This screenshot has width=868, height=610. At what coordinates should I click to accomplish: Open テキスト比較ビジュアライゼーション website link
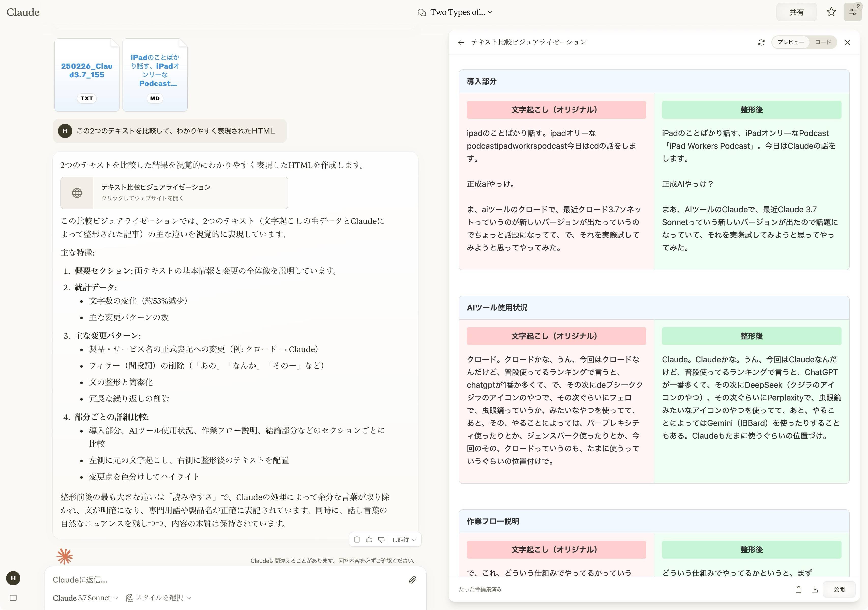click(174, 193)
